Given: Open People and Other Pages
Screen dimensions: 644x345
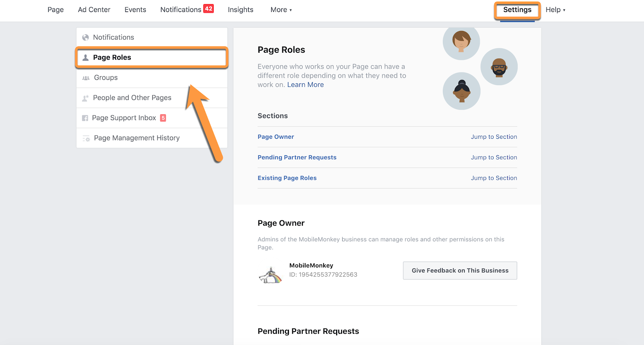Looking at the screenshot, I should click(x=152, y=98).
